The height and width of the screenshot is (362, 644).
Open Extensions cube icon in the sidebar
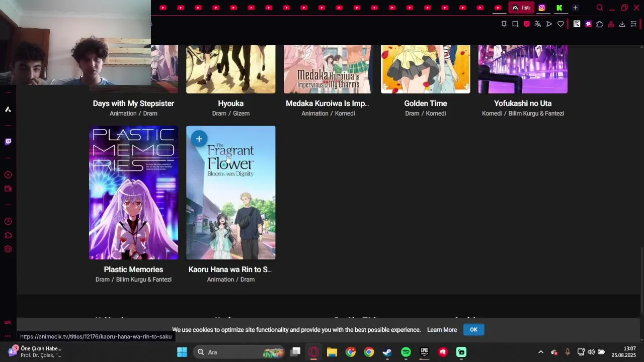click(x=8, y=235)
